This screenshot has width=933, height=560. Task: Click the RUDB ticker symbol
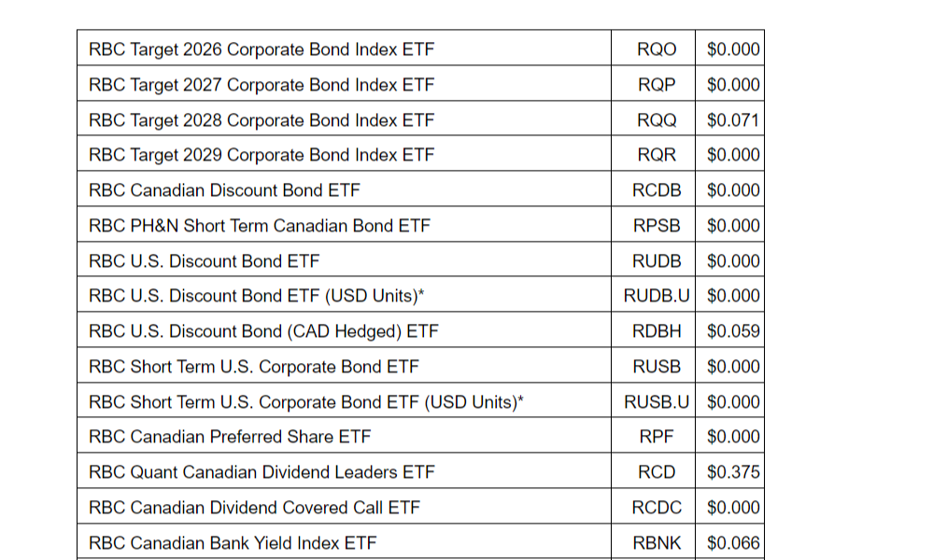(657, 261)
